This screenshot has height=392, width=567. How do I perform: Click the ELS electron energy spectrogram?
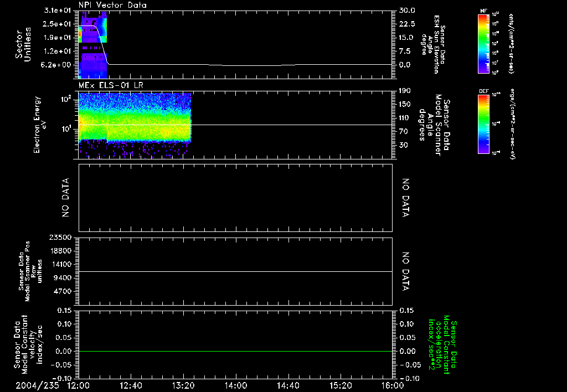(x=135, y=125)
